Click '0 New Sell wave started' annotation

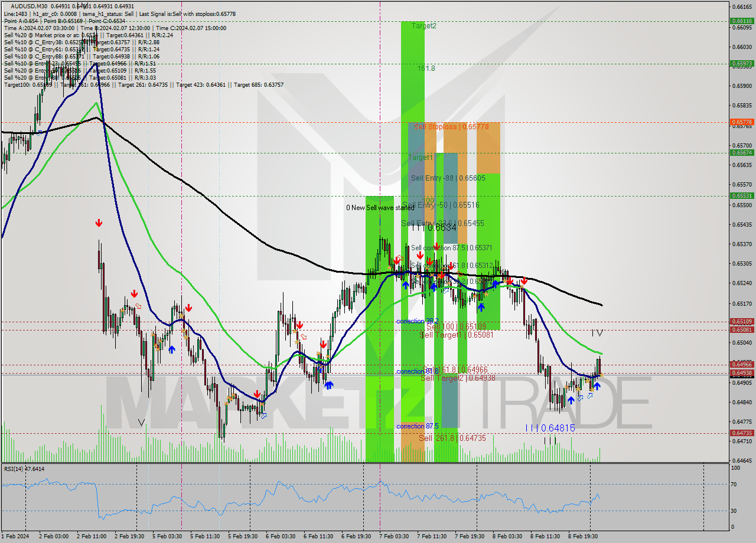[380, 208]
